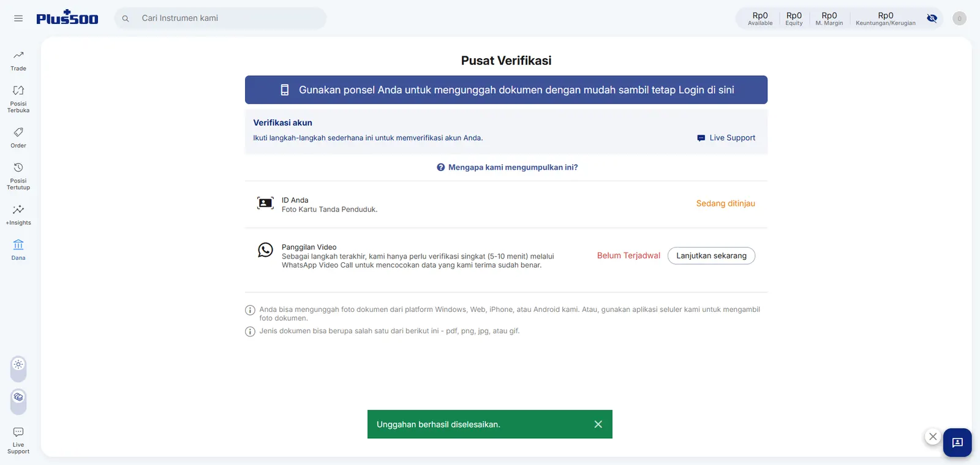Click the search magnifier icon
980x465 pixels.
click(126, 18)
